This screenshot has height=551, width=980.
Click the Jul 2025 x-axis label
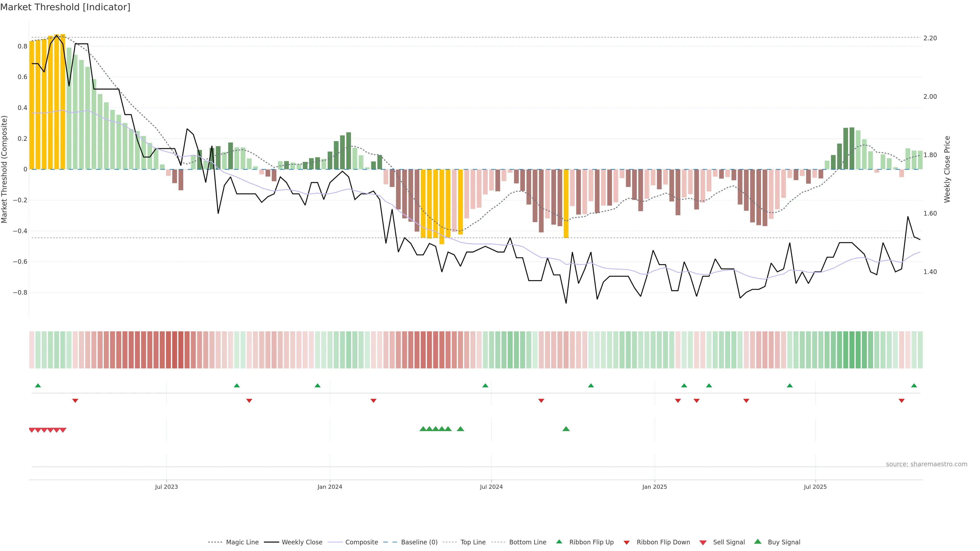click(x=815, y=487)
